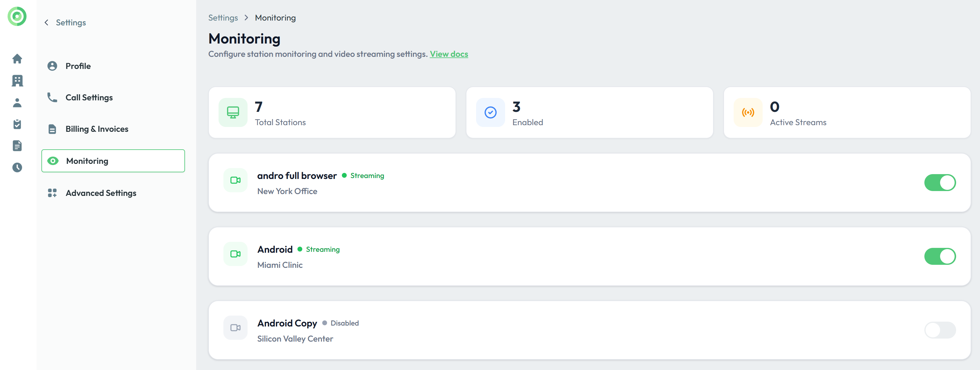Viewport: 980px width, 370px height.
Task: Click the Settings breadcrumb link
Action: pos(223,18)
